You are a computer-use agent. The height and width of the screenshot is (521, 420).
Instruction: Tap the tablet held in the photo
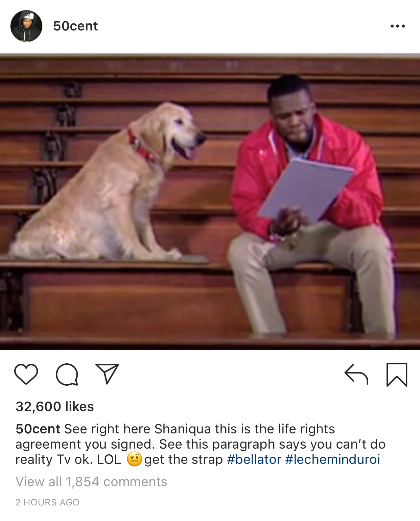click(x=306, y=191)
